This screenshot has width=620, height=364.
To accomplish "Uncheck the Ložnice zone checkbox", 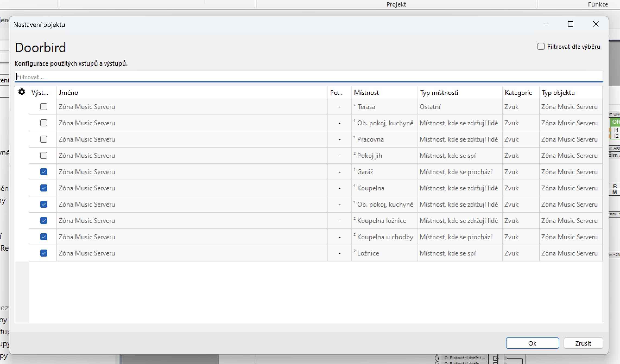I will [44, 253].
